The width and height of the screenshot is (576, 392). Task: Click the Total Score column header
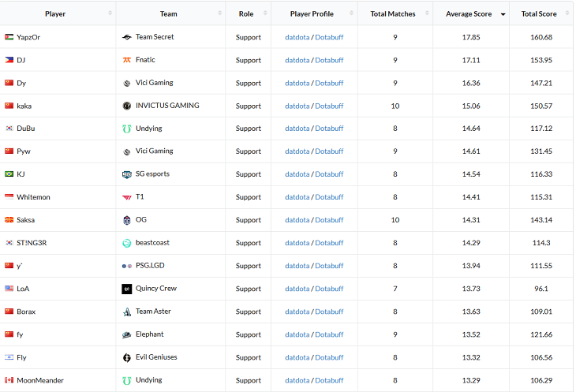pyautogui.click(x=539, y=14)
